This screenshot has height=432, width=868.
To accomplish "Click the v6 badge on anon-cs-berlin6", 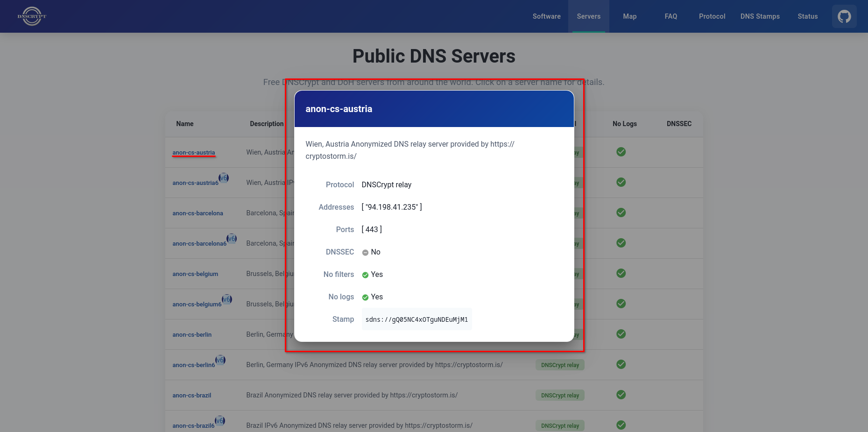I will pyautogui.click(x=220, y=360).
